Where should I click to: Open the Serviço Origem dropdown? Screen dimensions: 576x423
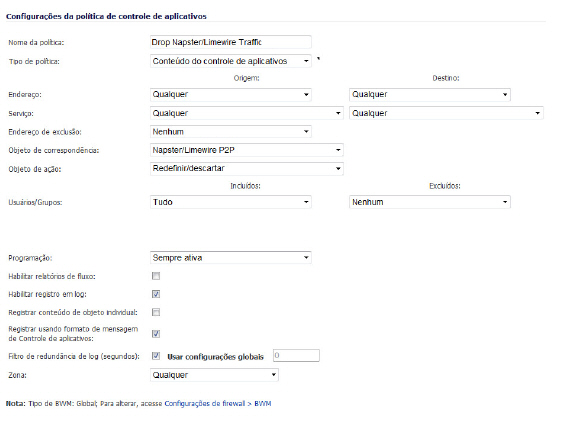point(247,113)
